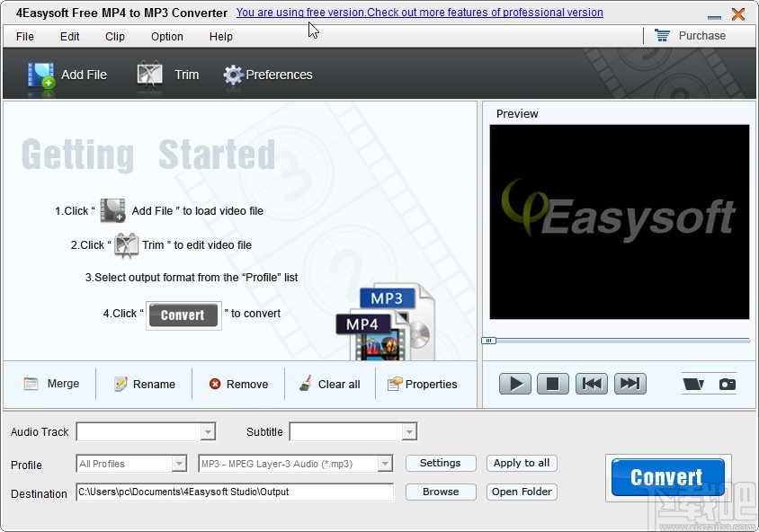Open Preferences from the toolbar
Image resolution: width=759 pixels, height=532 pixels.
click(x=267, y=75)
